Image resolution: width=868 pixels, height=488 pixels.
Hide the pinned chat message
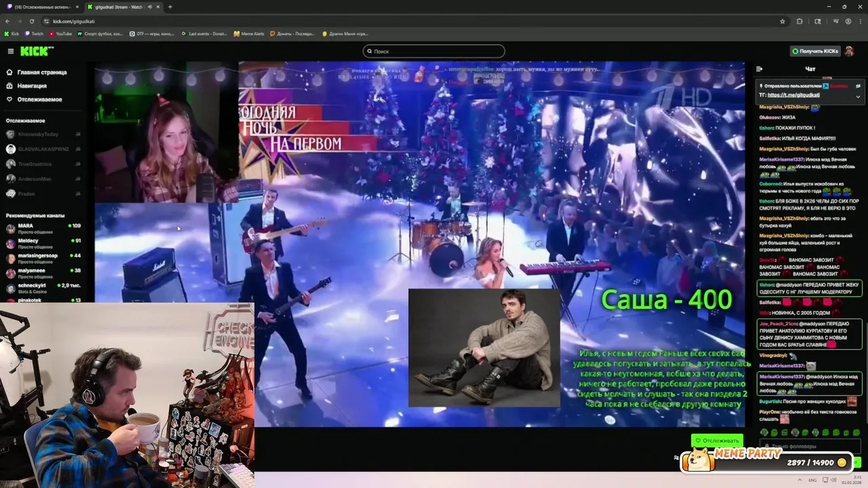pos(858,86)
